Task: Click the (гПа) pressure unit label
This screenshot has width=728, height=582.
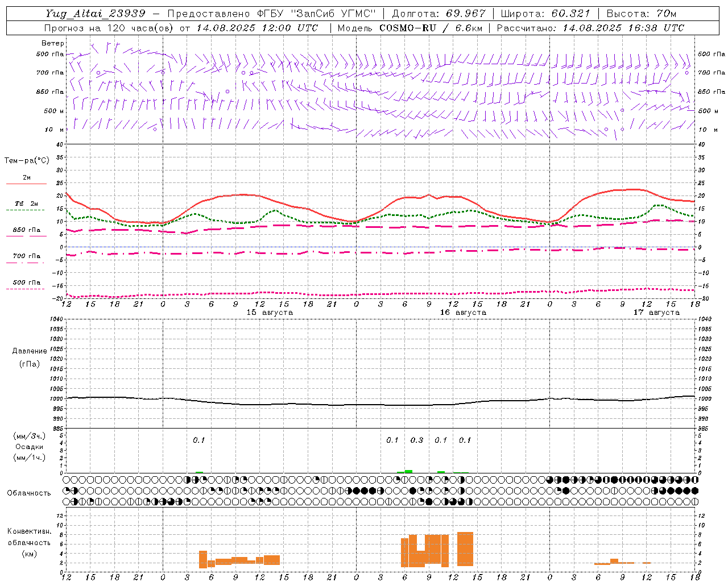Action: pyautogui.click(x=29, y=364)
